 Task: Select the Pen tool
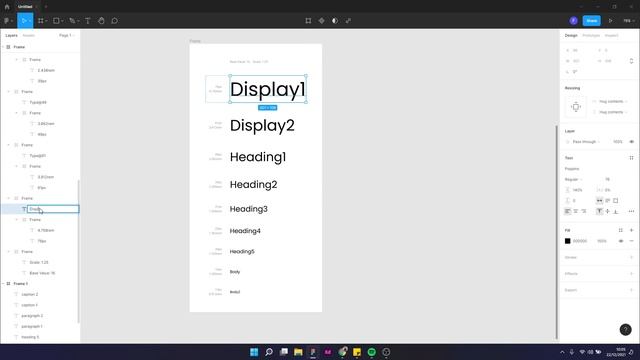point(72,21)
